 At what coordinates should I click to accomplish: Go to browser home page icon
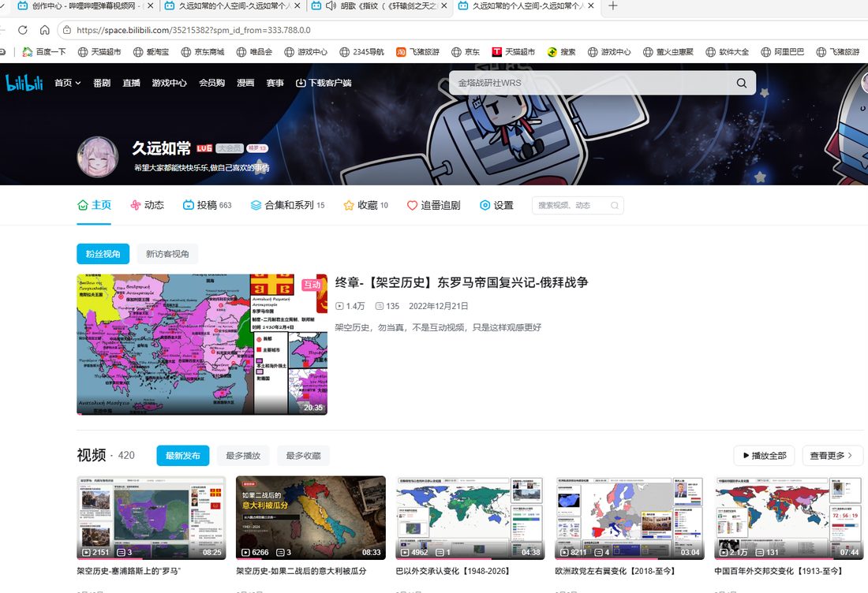pyautogui.click(x=45, y=30)
